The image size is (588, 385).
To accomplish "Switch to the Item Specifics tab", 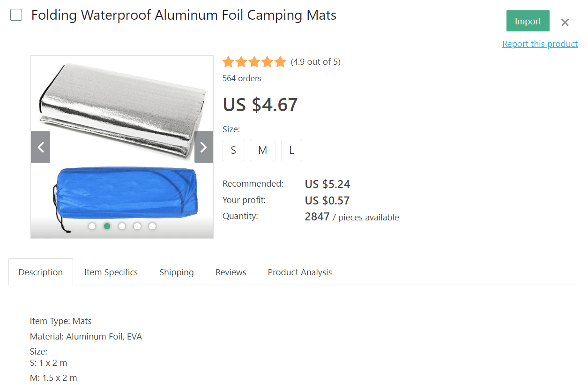I will tap(111, 272).
